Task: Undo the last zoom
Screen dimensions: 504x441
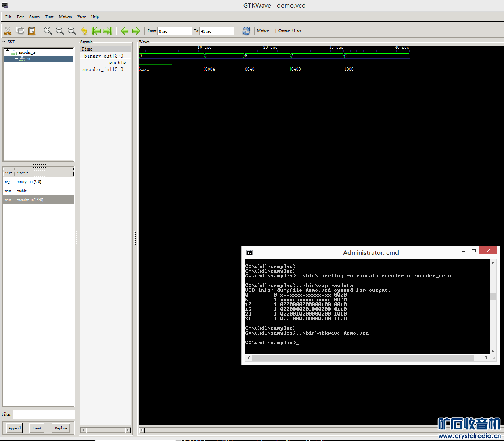Action: click(84, 31)
